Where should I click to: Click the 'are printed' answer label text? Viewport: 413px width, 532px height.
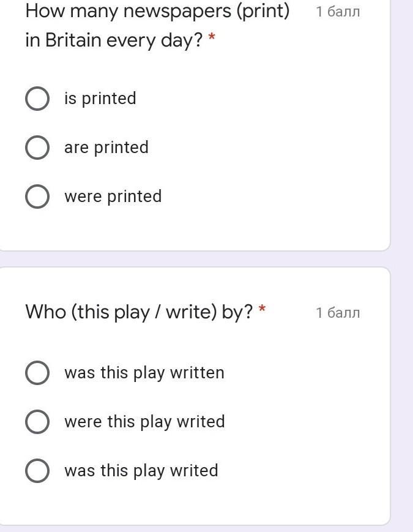[106, 148]
